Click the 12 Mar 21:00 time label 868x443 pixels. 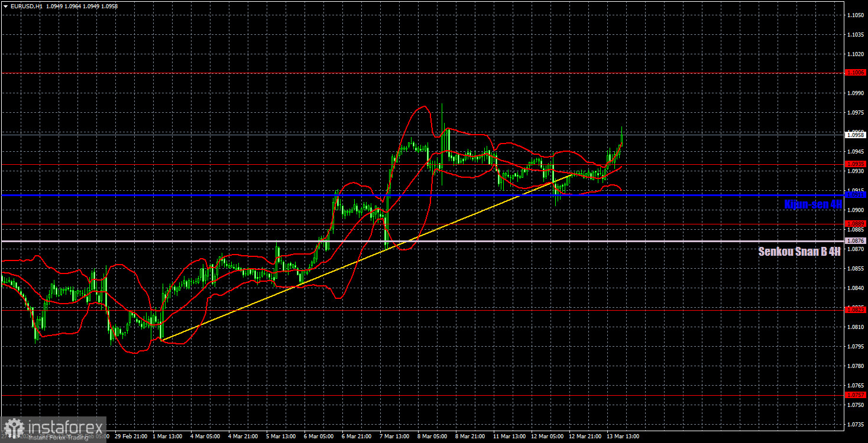(x=585, y=437)
